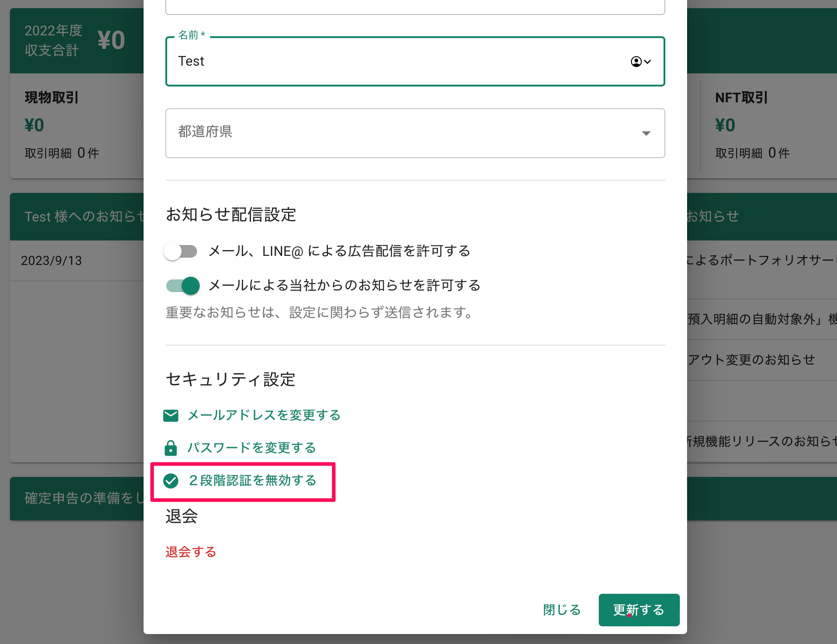Viewport: 837px width, 644px height.
Task: Expand the chevron next to account icon
Action: 648,62
